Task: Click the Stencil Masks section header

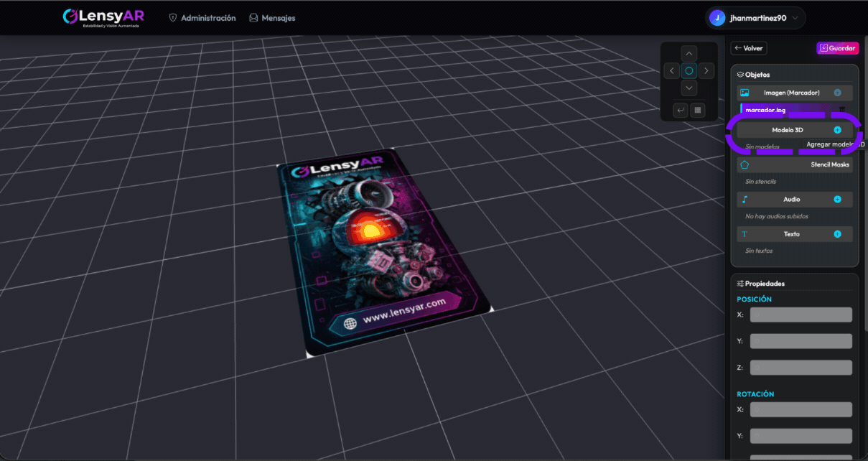Action: pyautogui.click(x=795, y=164)
